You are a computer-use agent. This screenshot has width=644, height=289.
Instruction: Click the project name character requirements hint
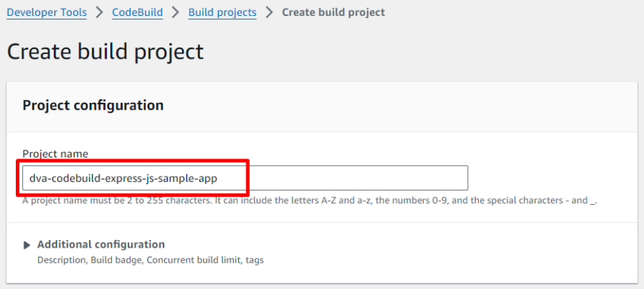coord(309,201)
